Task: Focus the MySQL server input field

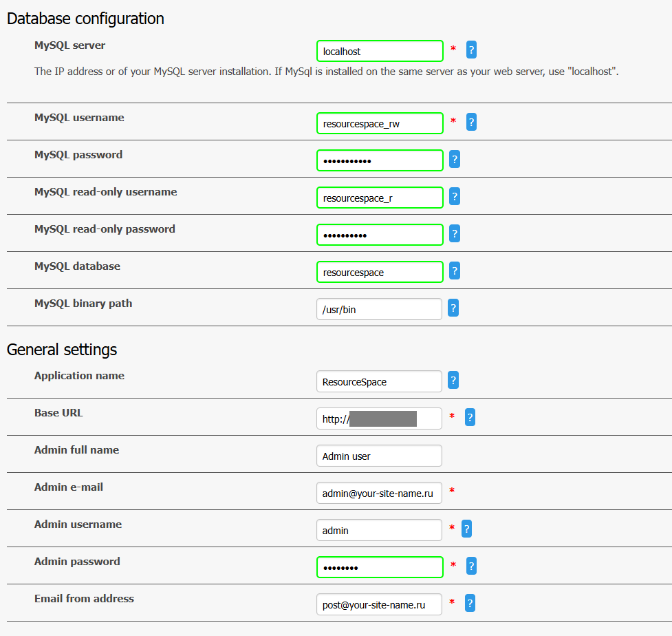Action: tap(380, 51)
